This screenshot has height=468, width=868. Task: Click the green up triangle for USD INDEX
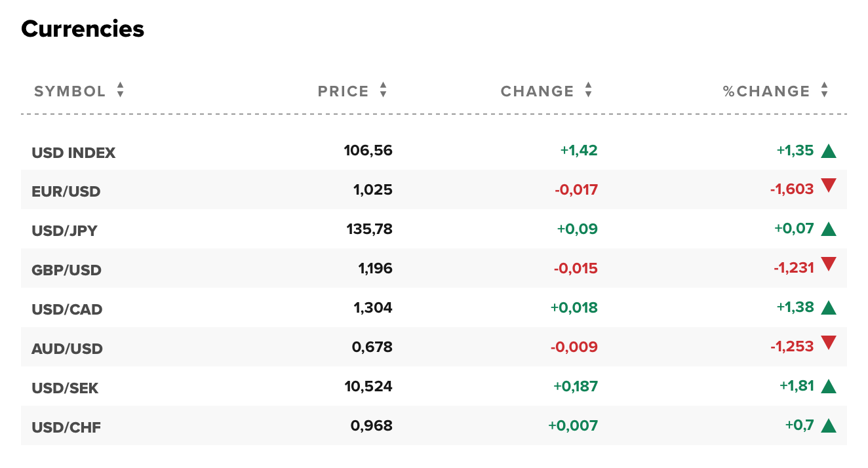[829, 150]
